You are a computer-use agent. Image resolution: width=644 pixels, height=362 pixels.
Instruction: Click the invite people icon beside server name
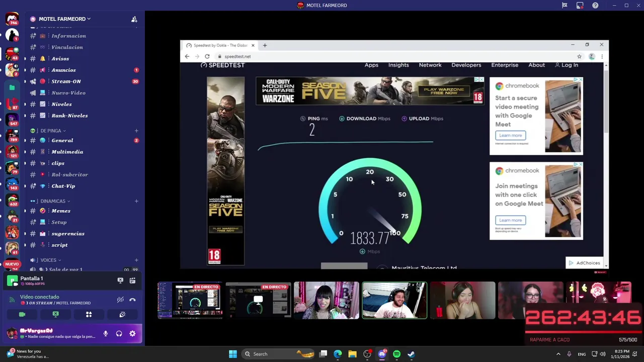point(134,19)
